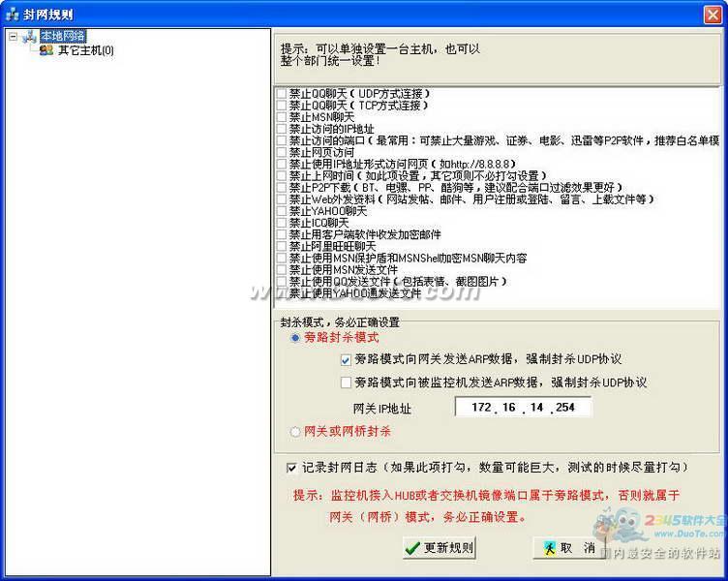Image resolution: width=728 pixels, height=581 pixels.
Task: Close the 封网规则 window
Action: click(713, 15)
